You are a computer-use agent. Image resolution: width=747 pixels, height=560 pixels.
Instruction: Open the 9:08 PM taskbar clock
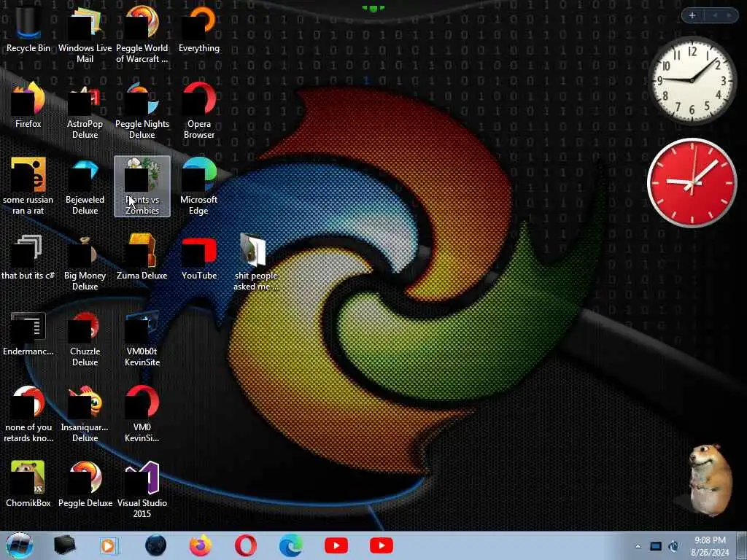coord(710,546)
